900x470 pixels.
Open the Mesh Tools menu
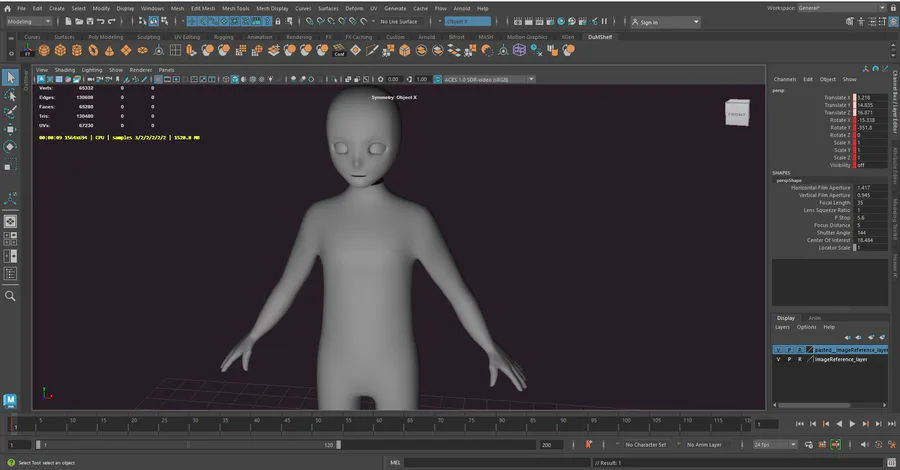[x=235, y=8]
